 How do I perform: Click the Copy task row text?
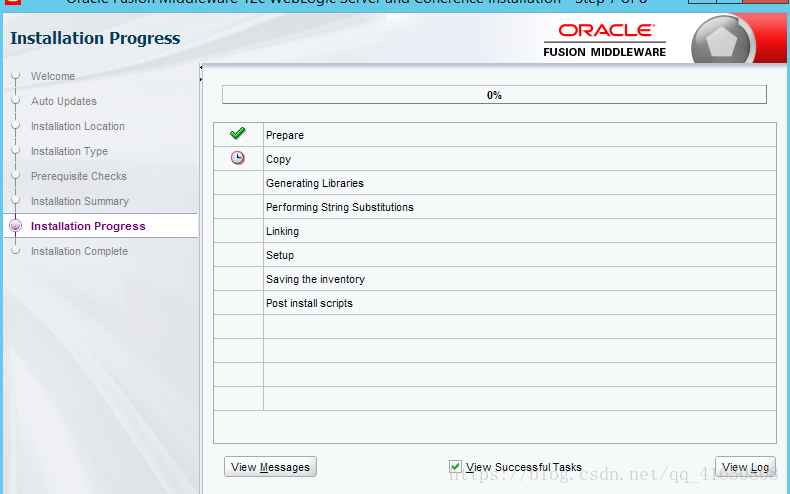coord(279,159)
